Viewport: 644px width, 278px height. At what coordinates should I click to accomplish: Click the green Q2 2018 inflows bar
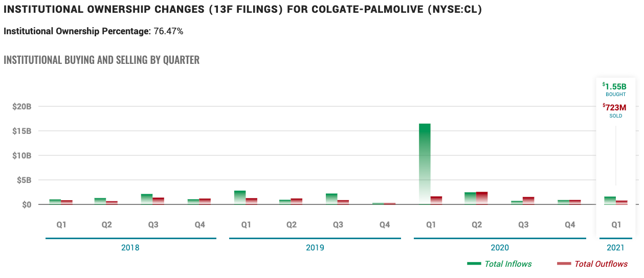pos(100,201)
